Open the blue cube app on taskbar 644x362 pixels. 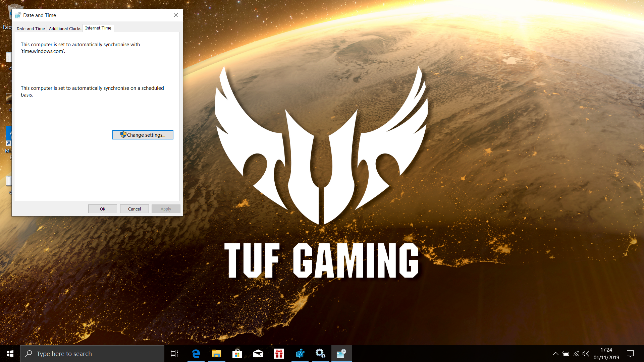click(300, 354)
